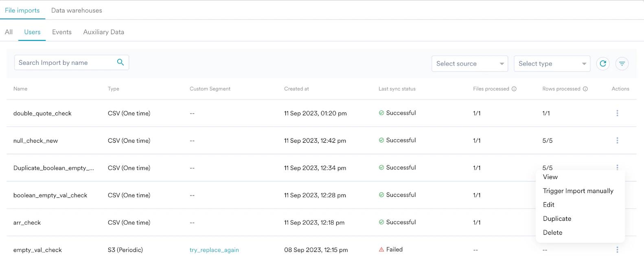The image size is (644, 262).
Task: Click 5/5 rows processed in null_check_new row
Action: (x=548, y=141)
